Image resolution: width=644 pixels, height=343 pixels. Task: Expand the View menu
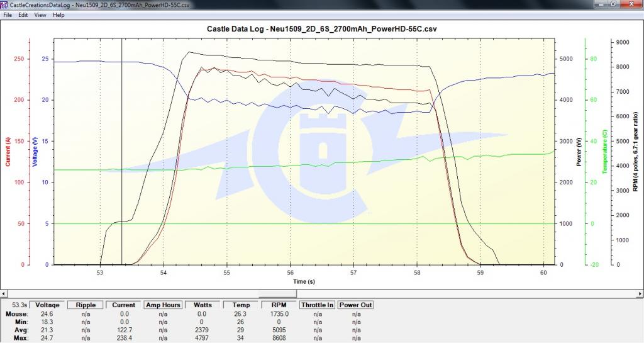tap(40, 14)
